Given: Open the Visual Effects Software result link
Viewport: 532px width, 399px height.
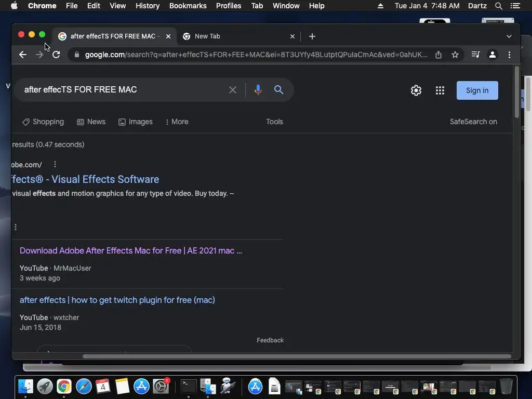Looking at the screenshot, I should coord(85,179).
